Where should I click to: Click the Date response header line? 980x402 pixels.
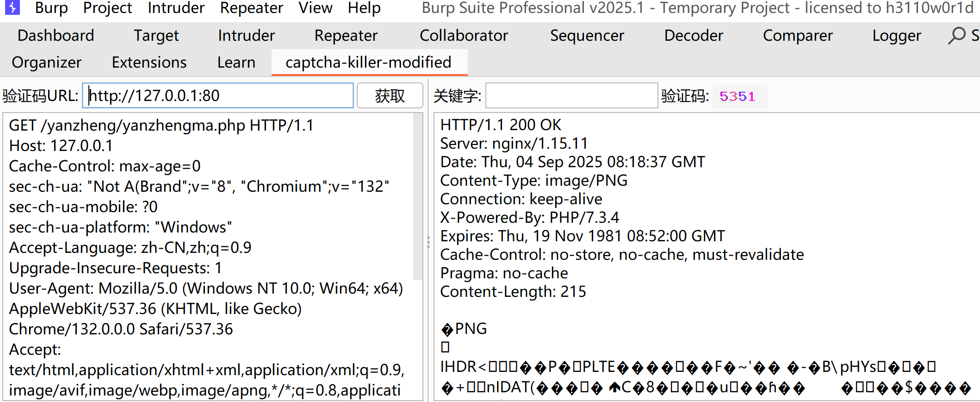click(x=572, y=162)
